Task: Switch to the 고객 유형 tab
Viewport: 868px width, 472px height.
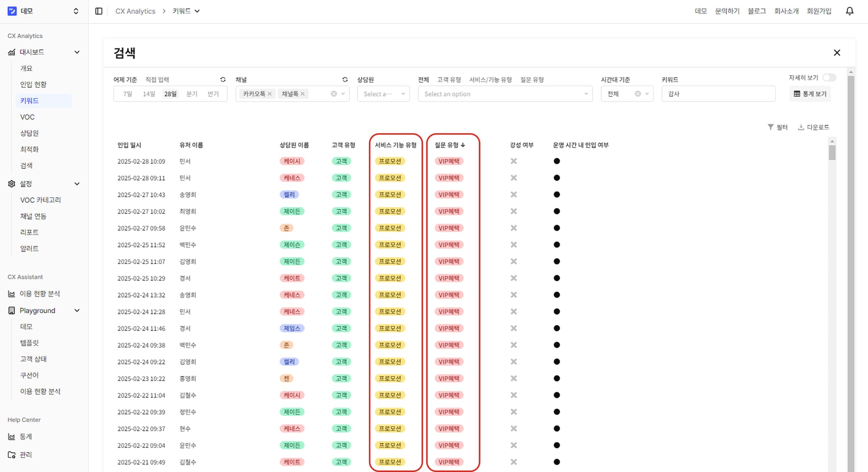Action: [449, 79]
